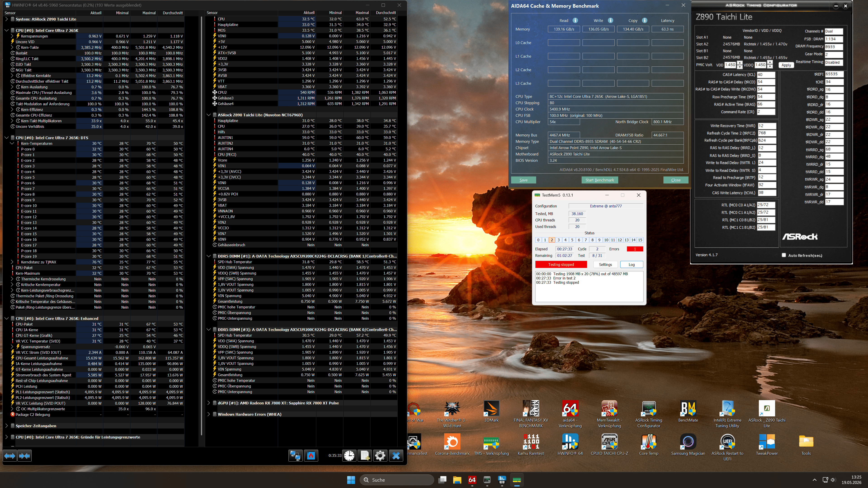Collapse Kern-Temperaturen tree node
The width and height of the screenshot is (868, 488).
[x=12, y=143]
